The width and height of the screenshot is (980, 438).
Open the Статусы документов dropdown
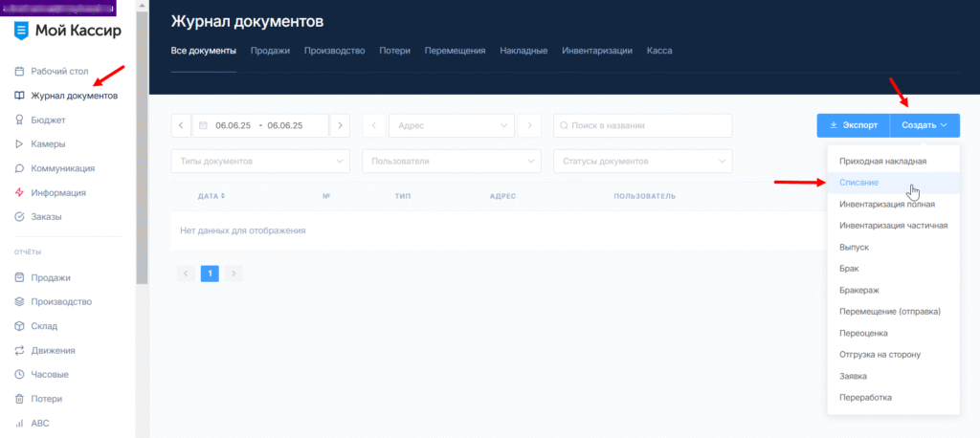pyautogui.click(x=642, y=162)
